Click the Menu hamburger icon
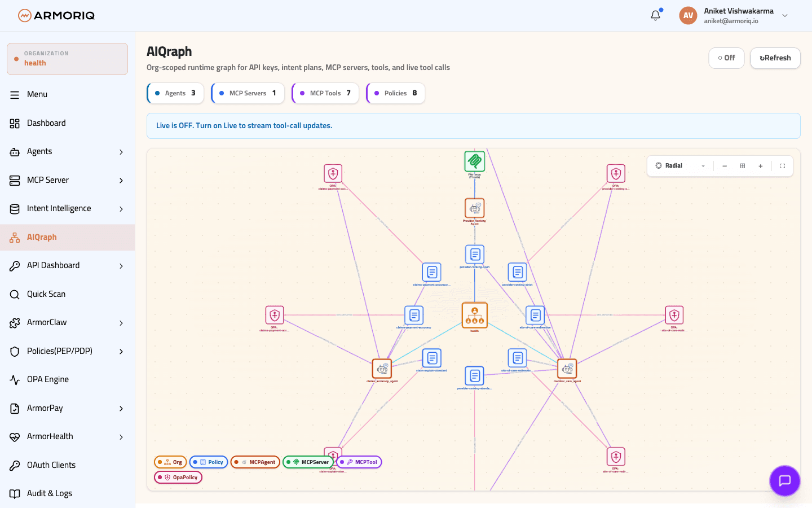The height and width of the screenshot is (508, 812). [x=15, y=95]
